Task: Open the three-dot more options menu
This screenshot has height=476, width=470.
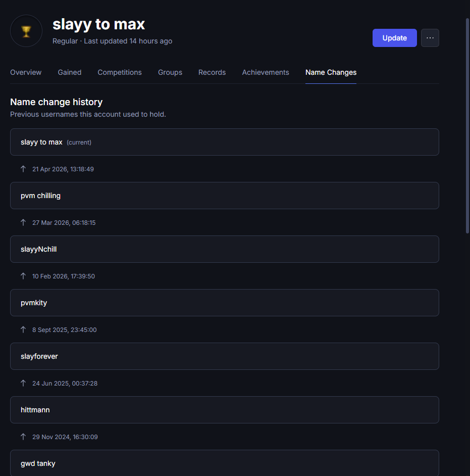Action: click(x=430, y=38)
